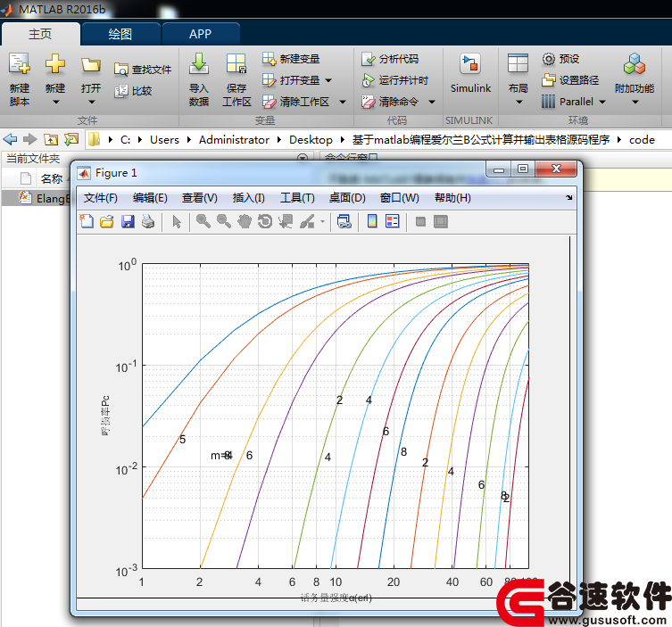
Task: Click New Figure icon in Figure 1 toolbar
Action: [87, 221]
